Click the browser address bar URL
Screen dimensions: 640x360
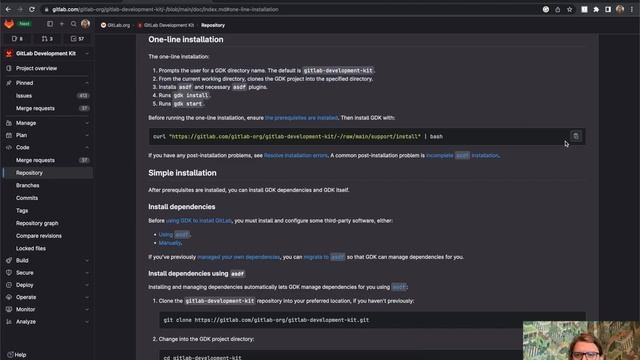[x=165, y=9]
